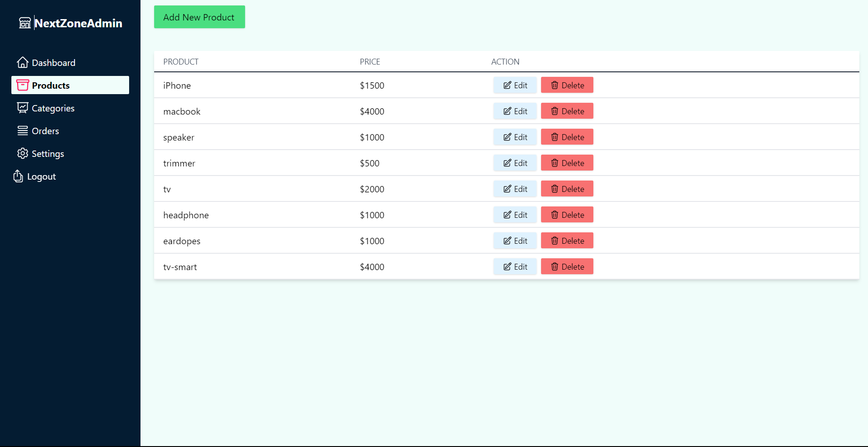This screenshot has width=868, height=447.
Task: Click the Products cart icon in sidebar
Action: pyautogui.click(x=23, y=85)
